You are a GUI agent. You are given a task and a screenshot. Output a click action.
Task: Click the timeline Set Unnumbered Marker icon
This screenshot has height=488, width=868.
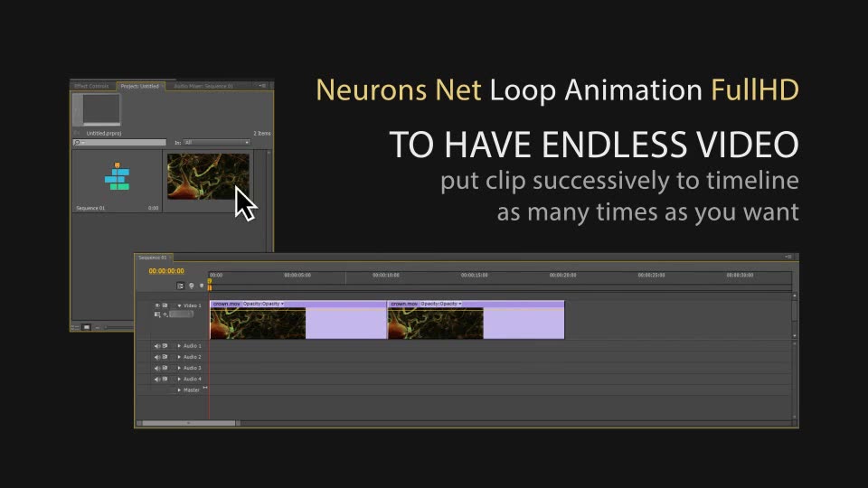[201, 286]
